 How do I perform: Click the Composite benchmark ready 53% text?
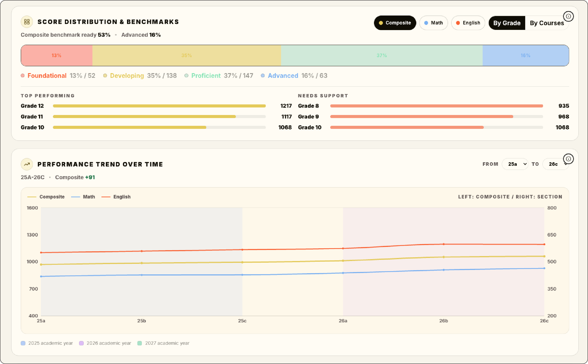pyautogui.click(x=65, y=35)
